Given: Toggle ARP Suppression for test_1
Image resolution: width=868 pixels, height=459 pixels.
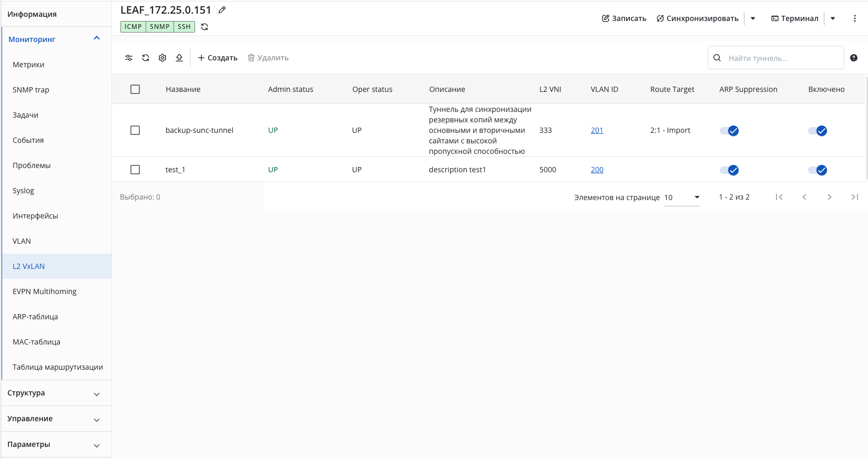Looking at the screenshot, I should (729, 170).
